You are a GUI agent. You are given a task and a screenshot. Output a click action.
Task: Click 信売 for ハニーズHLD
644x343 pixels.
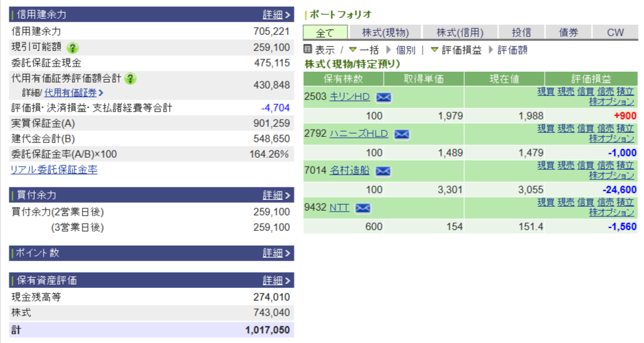605,129
